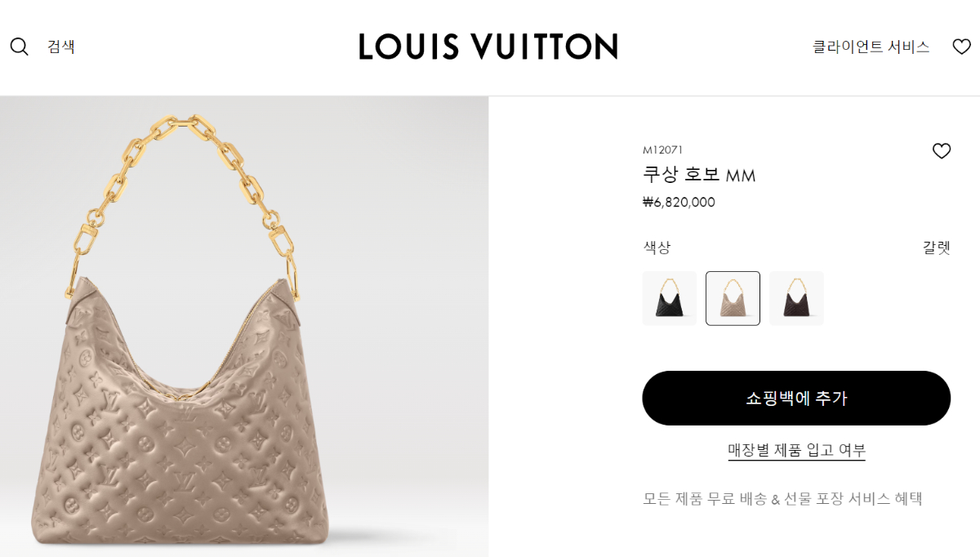
Task: Click the selected color name 갈렛
Action: (937, 247)
